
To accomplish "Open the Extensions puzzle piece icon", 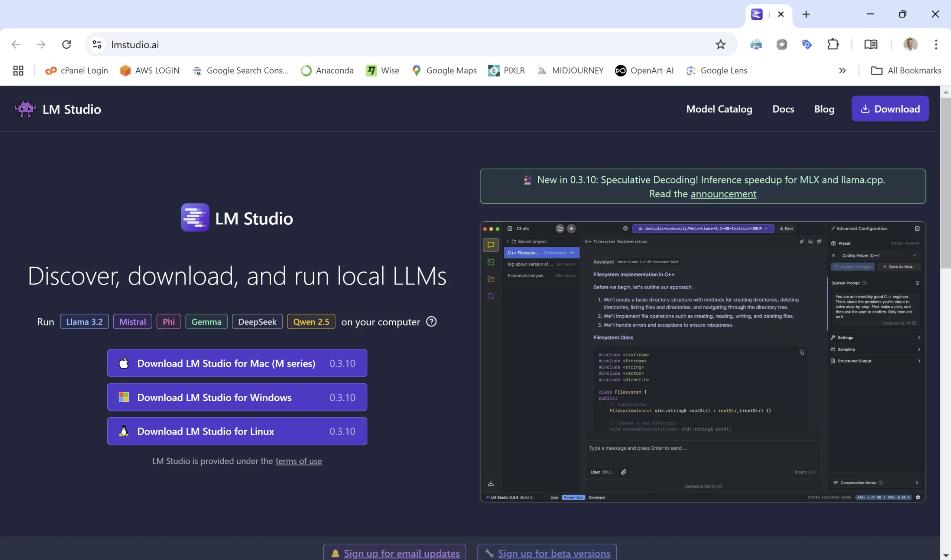I will (832, 45).
